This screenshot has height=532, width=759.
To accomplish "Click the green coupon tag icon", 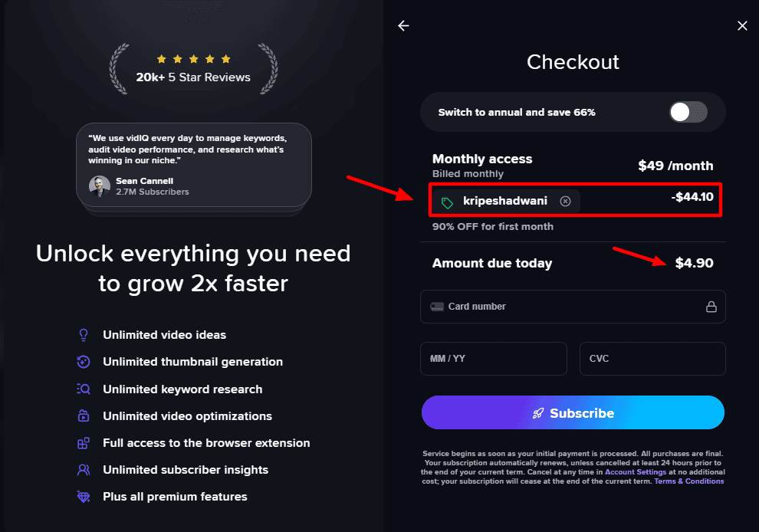I will coord(447,202).
